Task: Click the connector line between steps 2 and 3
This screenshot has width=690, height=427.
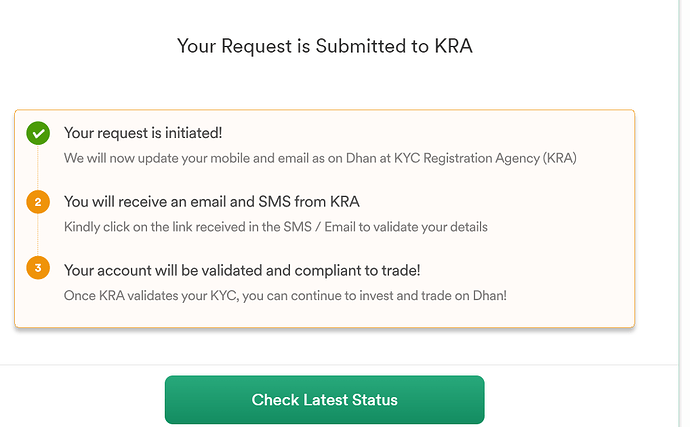Action: click(x=38, y=237)
